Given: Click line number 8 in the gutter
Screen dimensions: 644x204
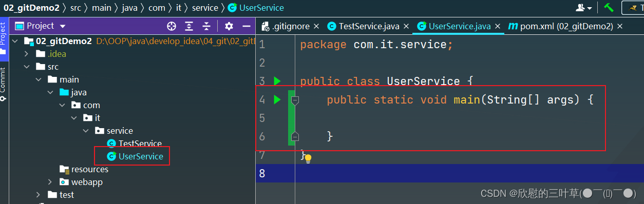Looking at the screenshot, I should [262, 173].
